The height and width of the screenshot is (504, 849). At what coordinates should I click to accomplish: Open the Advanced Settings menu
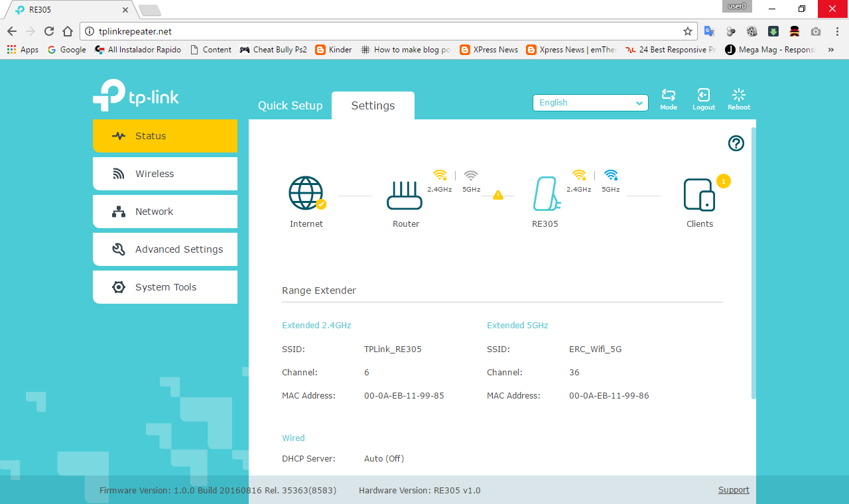pos(165,249)
